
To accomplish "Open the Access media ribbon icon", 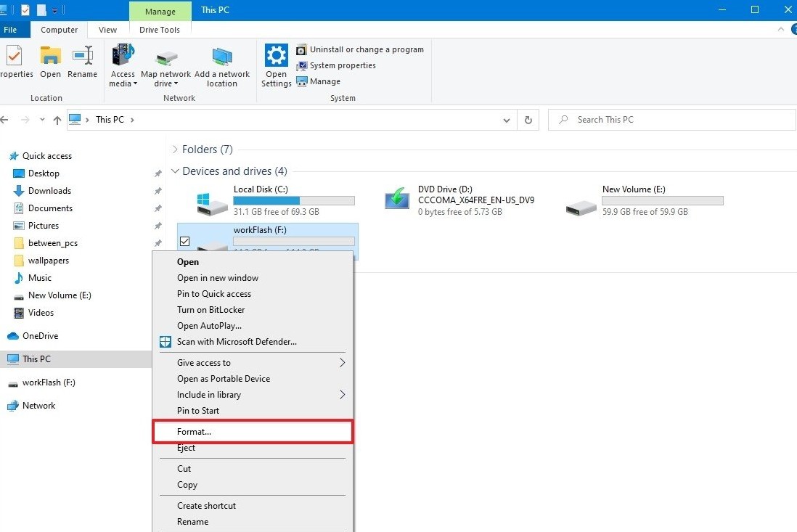I will [x=123, y=57].
